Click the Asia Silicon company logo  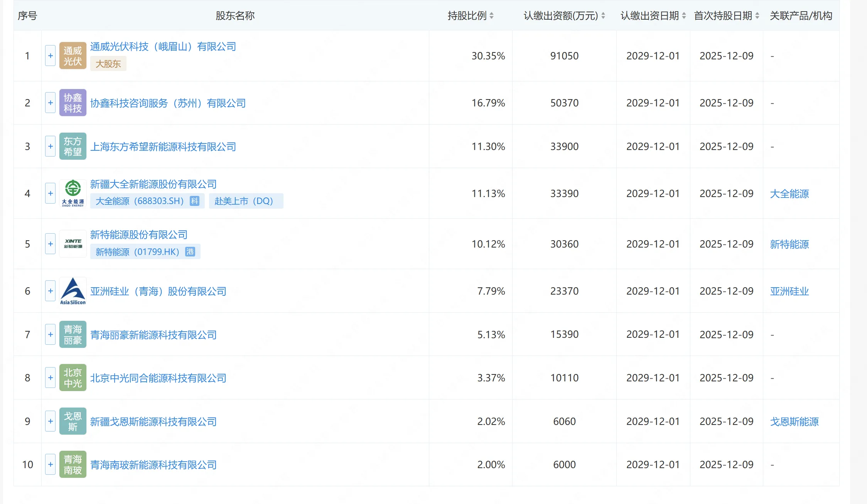73,291
